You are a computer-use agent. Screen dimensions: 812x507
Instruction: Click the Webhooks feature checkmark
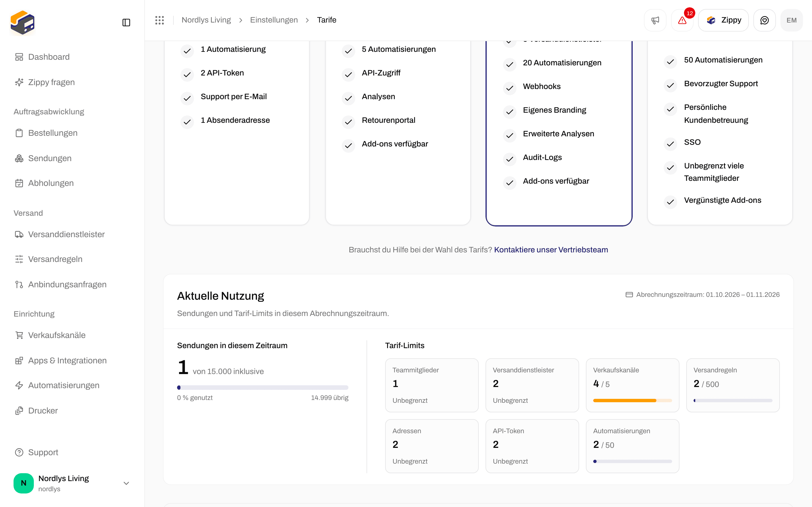point(510,88)
